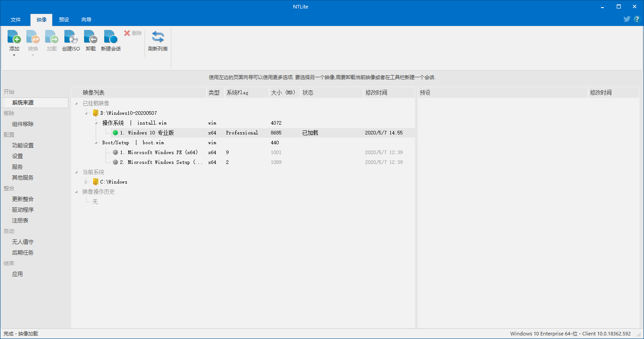Collapse the 映像操作历史 group
The width and height of the screenshot is (644, 339).
[x=76, y=192]
